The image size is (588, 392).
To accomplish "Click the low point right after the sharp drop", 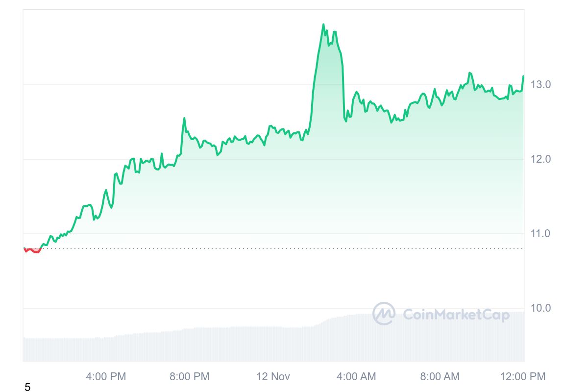I will click(346, 121).
